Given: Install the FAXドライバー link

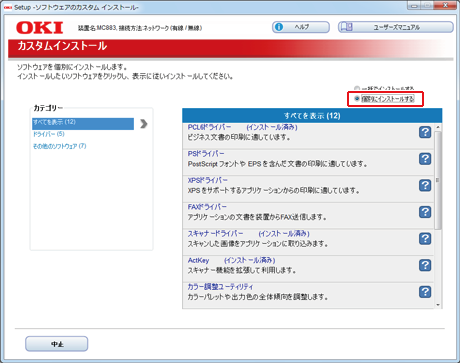Looking at the screenshot, I should pos(207,207).
